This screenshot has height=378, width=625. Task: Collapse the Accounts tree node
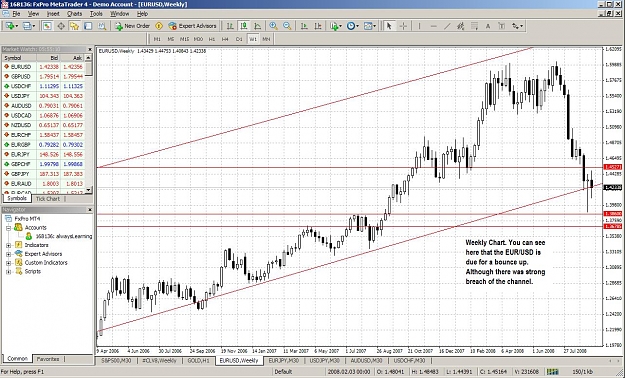click(8, 228)
